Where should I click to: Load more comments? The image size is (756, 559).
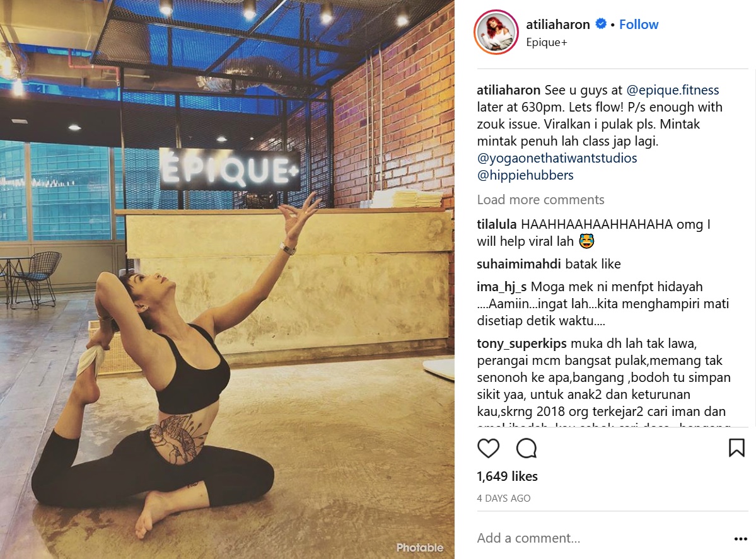[x=540, y=200]
